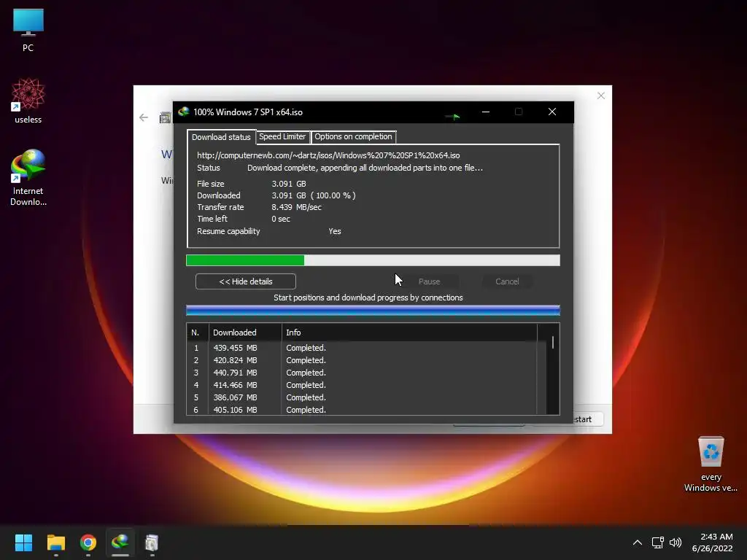
Task: Select connection row with 420.824 MB
Action: point(362,360)
